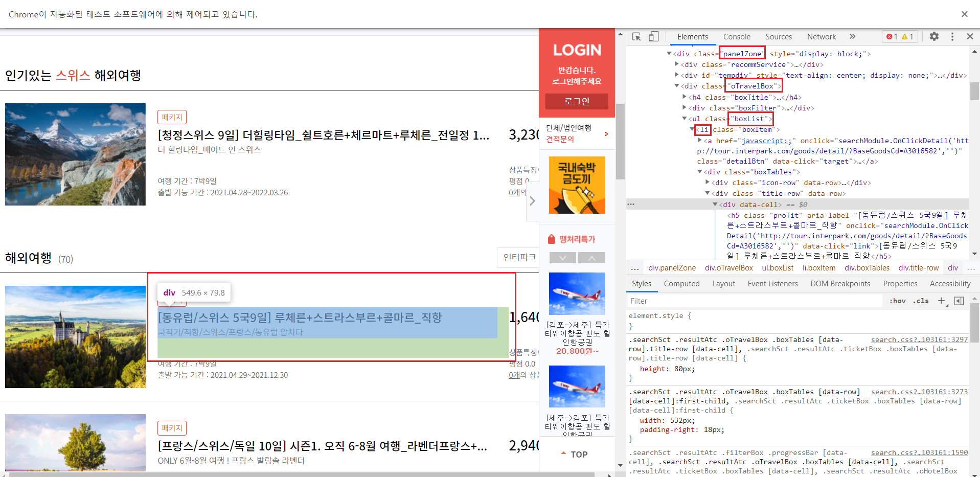Activate the inspect element picker icon
The image size is (980, 477).
636,37
